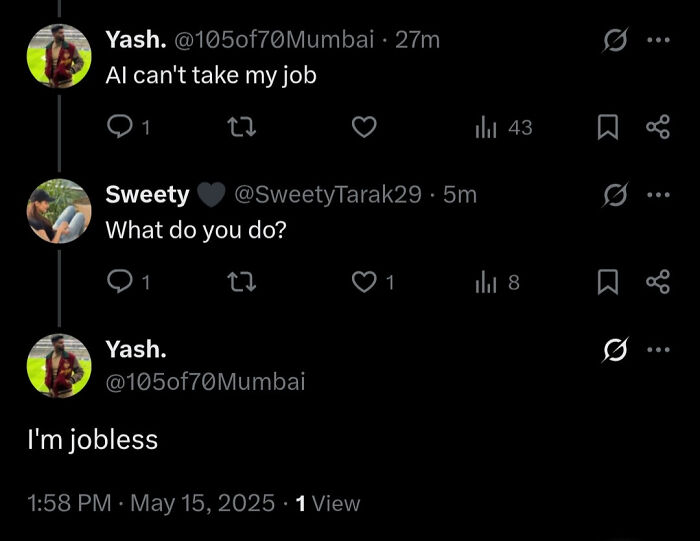Bookmark Sweety's "What do you do?" tweet
This screenshot has width=700, height=541.
[x=606, y=283]
